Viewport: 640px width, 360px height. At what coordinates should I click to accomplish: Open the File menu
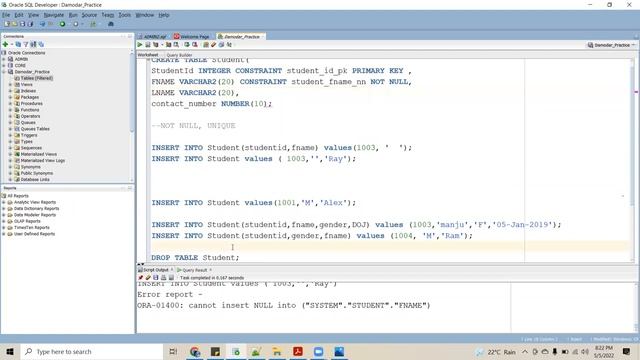click(6, 15)
